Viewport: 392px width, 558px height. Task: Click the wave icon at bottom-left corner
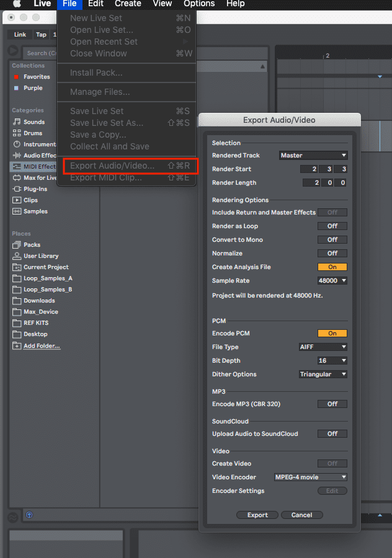[13, 518]
